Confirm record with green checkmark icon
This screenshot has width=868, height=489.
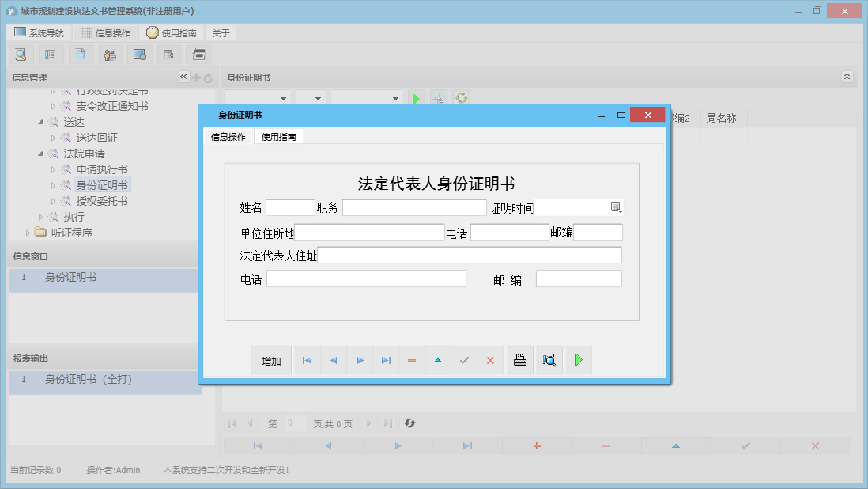(x=465, y=360)
